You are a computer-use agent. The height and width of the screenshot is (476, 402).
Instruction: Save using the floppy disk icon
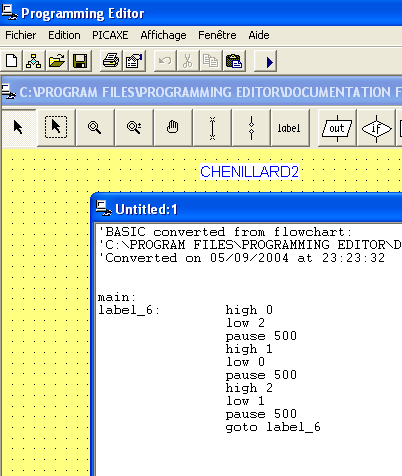(x=80, y=61)
